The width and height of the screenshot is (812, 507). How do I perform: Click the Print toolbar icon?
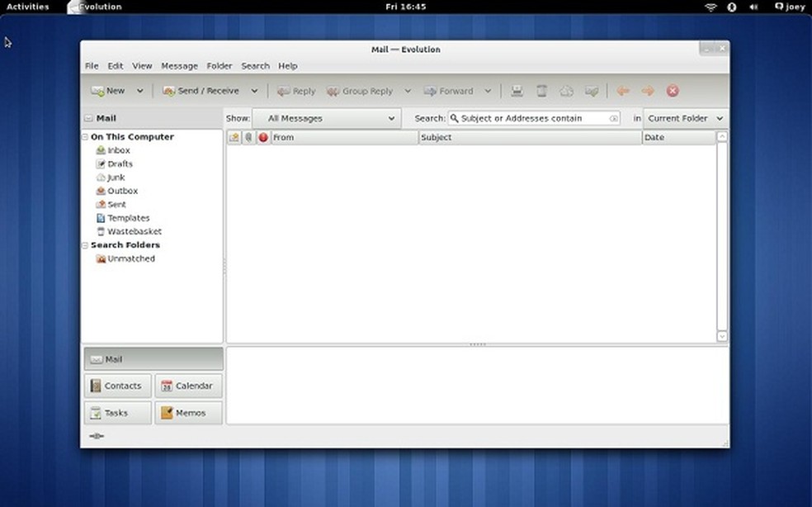point(517,91)
